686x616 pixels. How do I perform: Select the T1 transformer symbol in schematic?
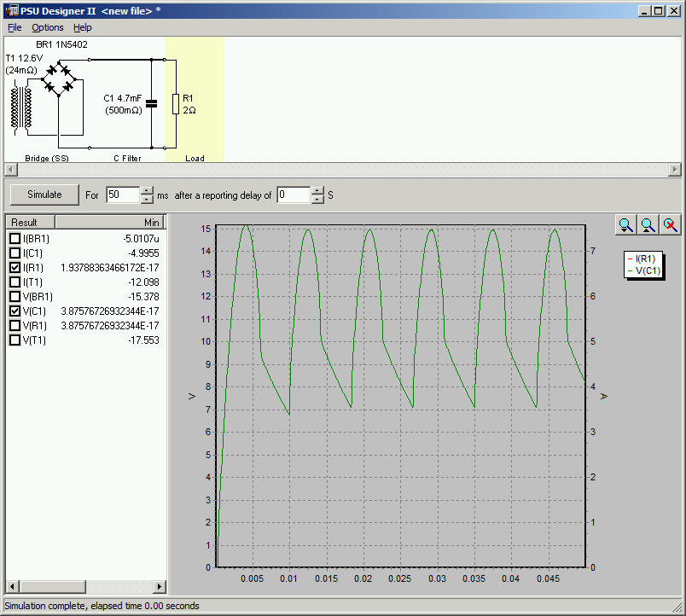(22, 108)
